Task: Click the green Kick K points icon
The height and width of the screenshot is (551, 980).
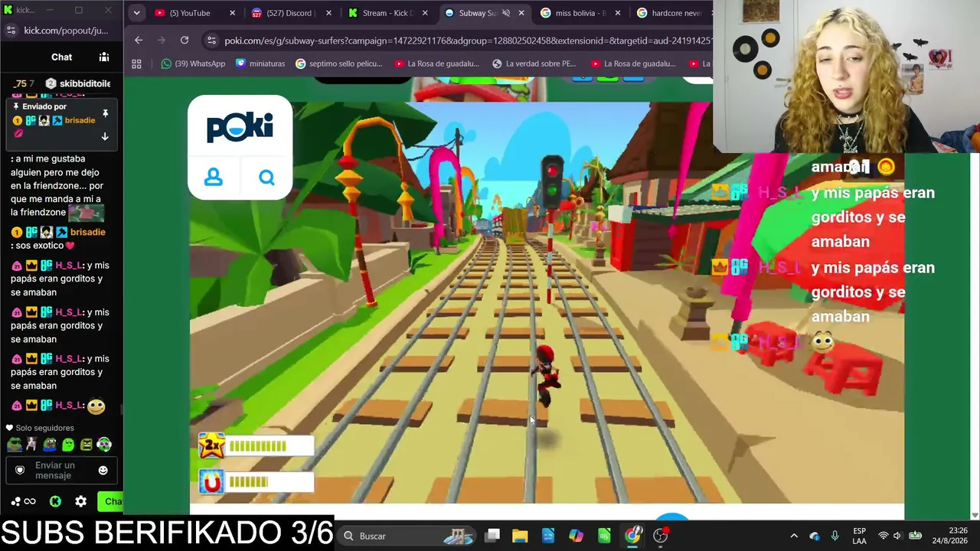Action: (55, 501)
